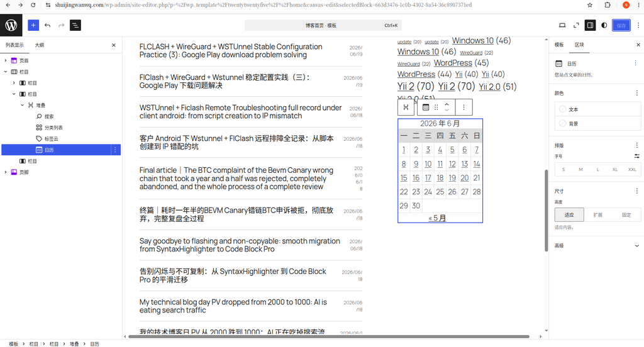Viewport: 644px width, 347px height.
Task: Close the list view panel
Action: [114, 45]
